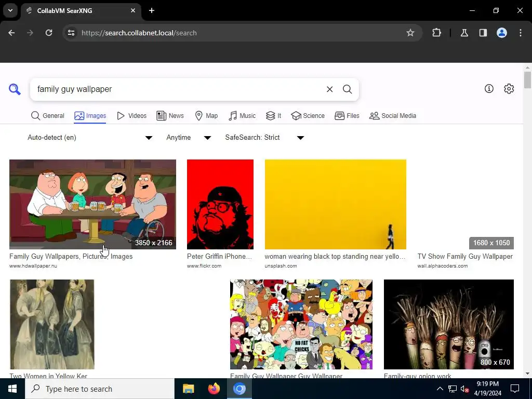Image resolution: width=532 pixels, height=399 pixels.
Task: Show hidden system tray icons
Action: coord(440,389)
